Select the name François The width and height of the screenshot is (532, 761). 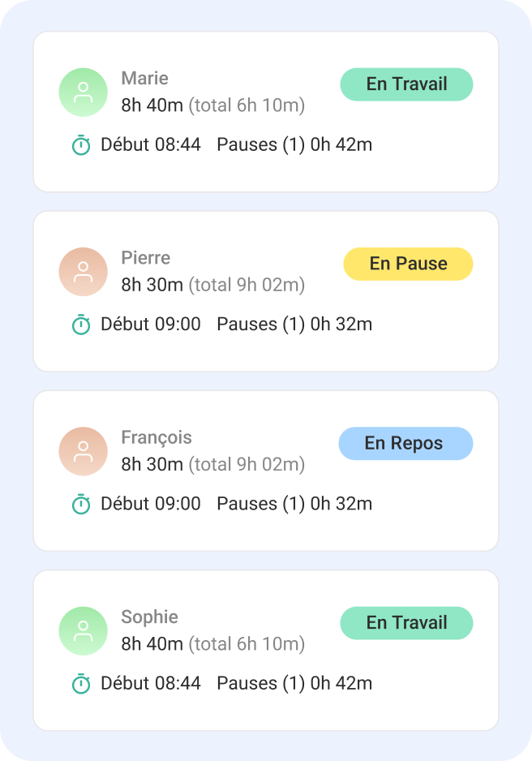pyautogui.click(x=157, y=438)
